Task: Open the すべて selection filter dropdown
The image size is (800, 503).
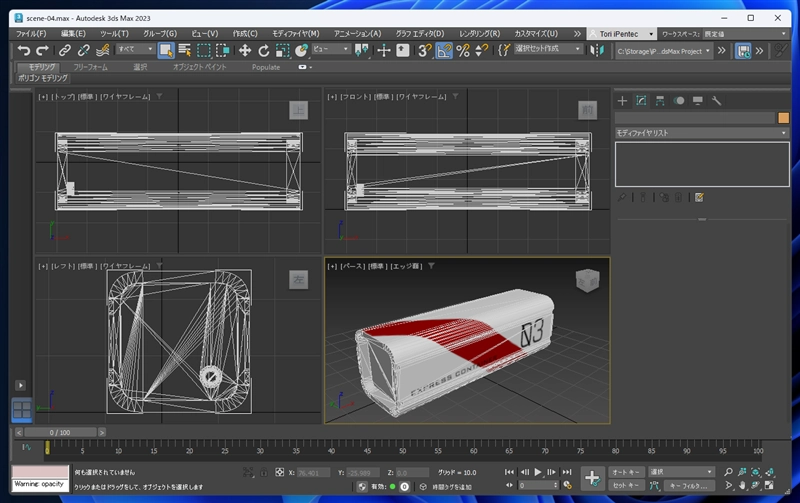Action: pyautogui.click(x=136, y=49)
